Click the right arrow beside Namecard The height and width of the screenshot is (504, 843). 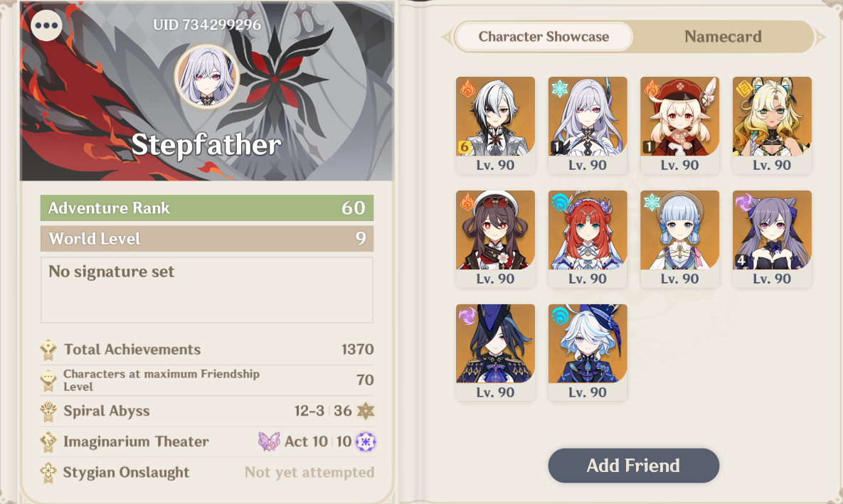click(820, 37)
